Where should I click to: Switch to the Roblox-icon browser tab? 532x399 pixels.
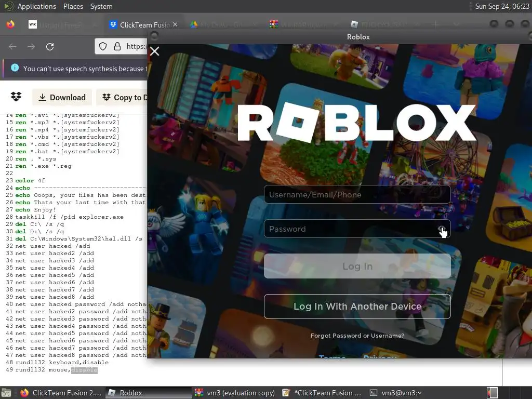coord(383,25)
